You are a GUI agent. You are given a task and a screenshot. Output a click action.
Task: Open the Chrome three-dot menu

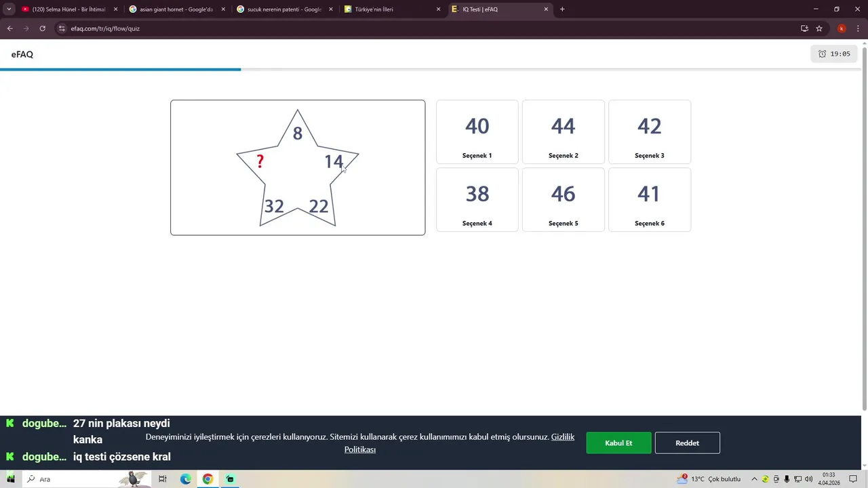(x=858, y=28)
